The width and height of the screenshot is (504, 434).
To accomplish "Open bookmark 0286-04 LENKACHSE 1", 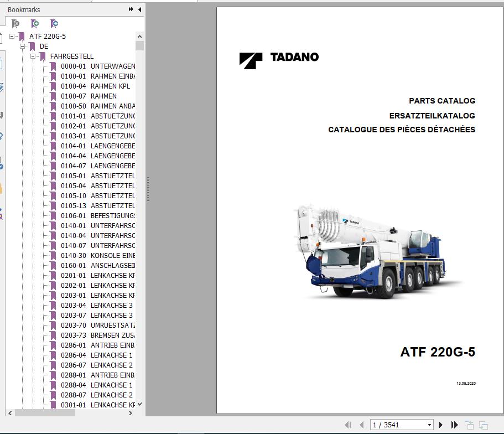I will (96, 355).
